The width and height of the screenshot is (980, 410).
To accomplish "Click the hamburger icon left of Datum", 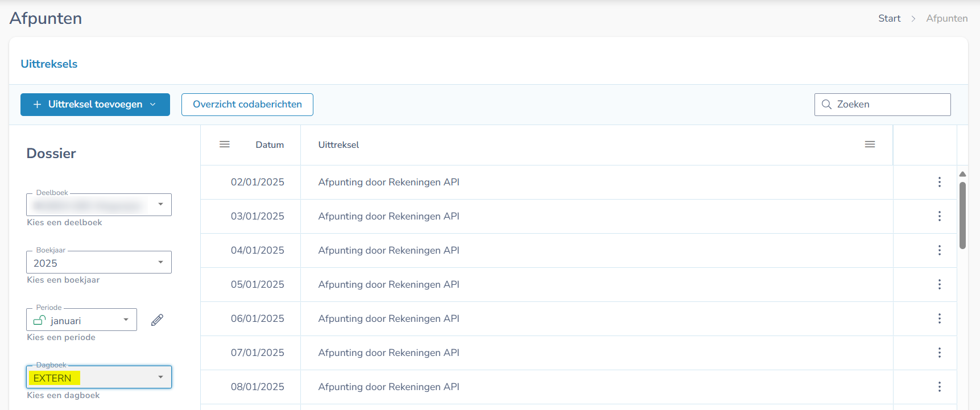I will click(x=225, y=144).
